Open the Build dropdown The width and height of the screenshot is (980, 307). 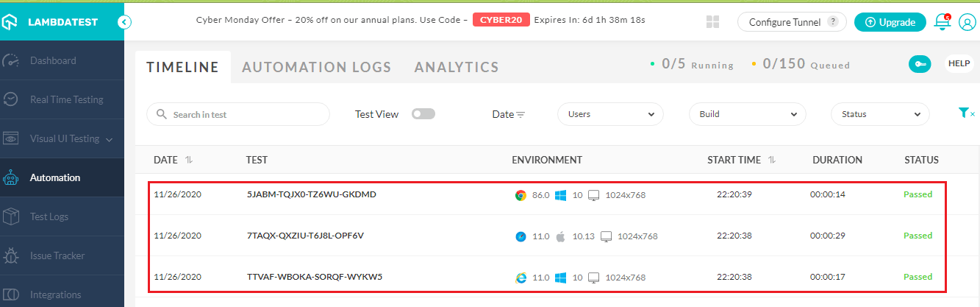pos(748,114)
